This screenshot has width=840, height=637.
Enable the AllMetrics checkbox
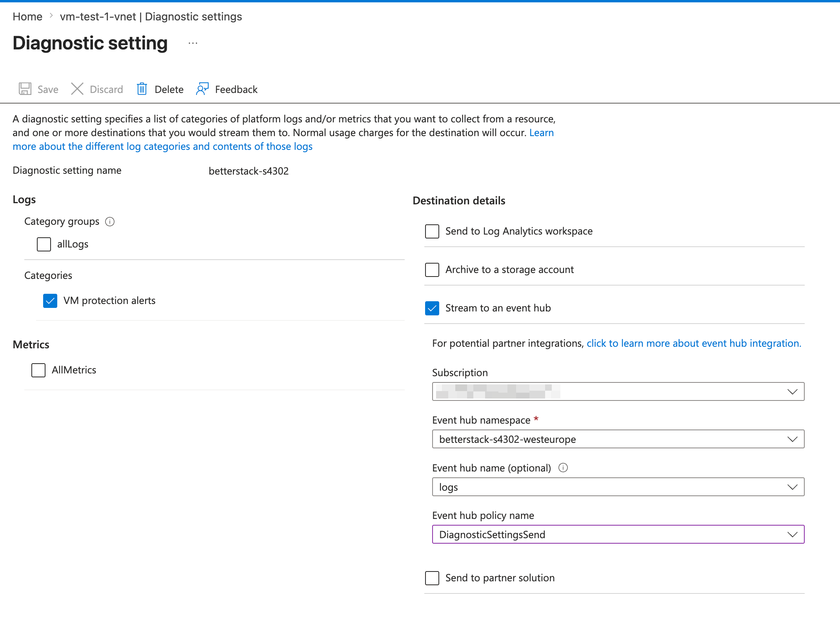point(38,370)
